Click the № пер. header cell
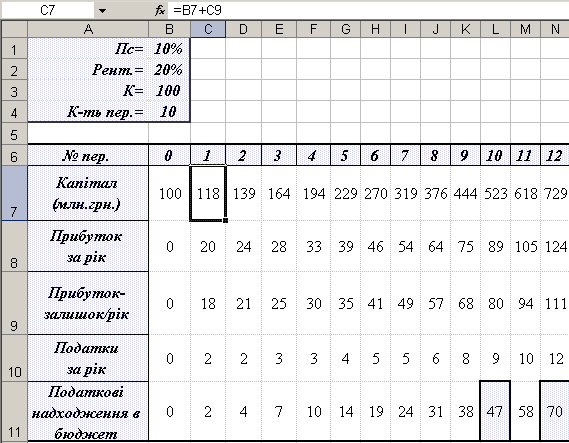Image resolution: width=569 pixels, height=443 pixels. [88, 155]
